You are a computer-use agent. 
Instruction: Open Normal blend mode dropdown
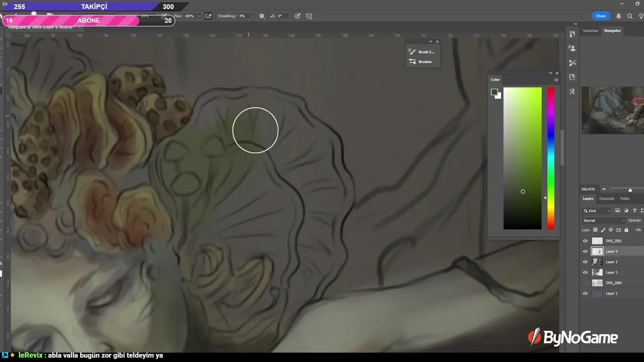tap(604, 220)
